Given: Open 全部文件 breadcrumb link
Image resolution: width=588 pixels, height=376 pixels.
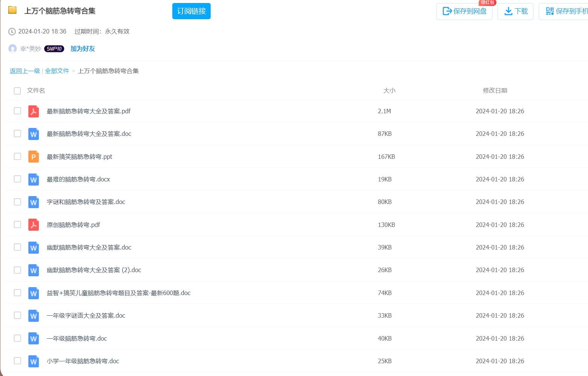Looking at the screenshot, I should click(x=57, y=71).
